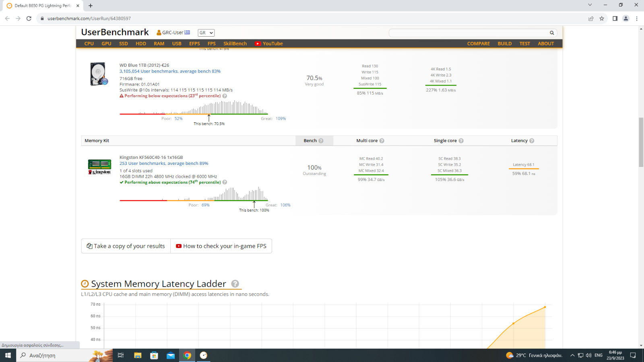Click System Memory Latency Ladder help icon

coord(235,284)
